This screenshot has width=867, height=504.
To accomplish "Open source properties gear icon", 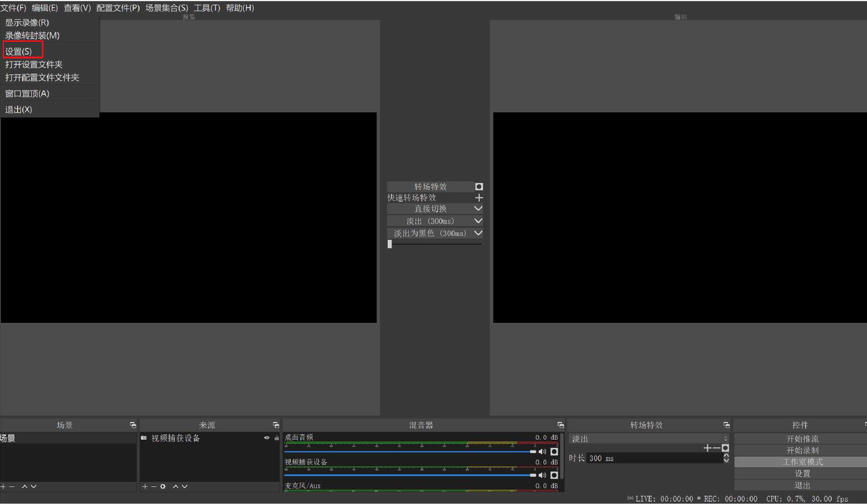I will [163, 486].
